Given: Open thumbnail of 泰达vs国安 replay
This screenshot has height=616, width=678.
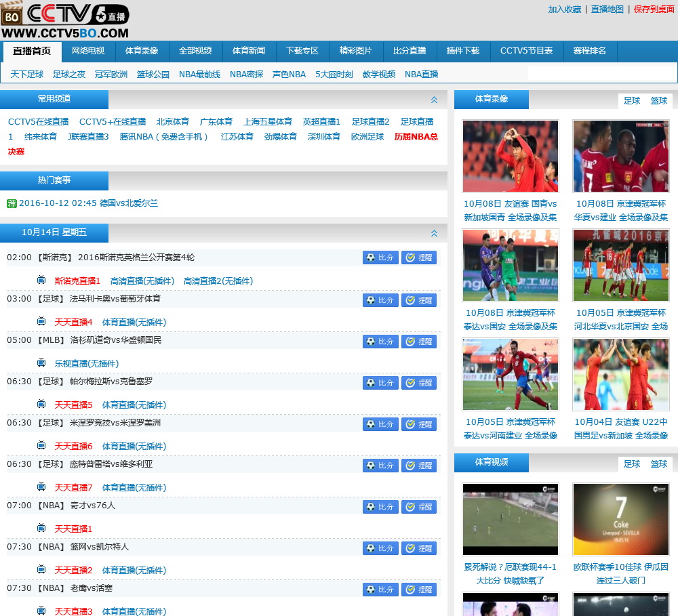Looking at the screenshot, I should click(511, 265).
